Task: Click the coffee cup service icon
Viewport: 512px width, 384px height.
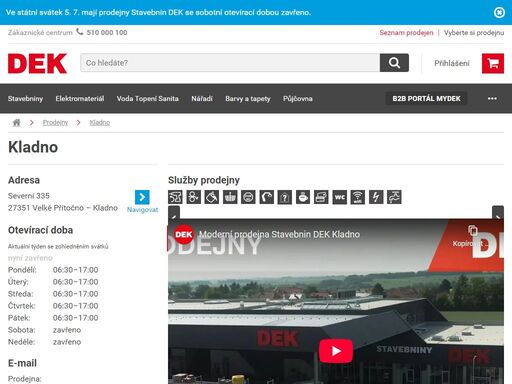Action: 303,197
